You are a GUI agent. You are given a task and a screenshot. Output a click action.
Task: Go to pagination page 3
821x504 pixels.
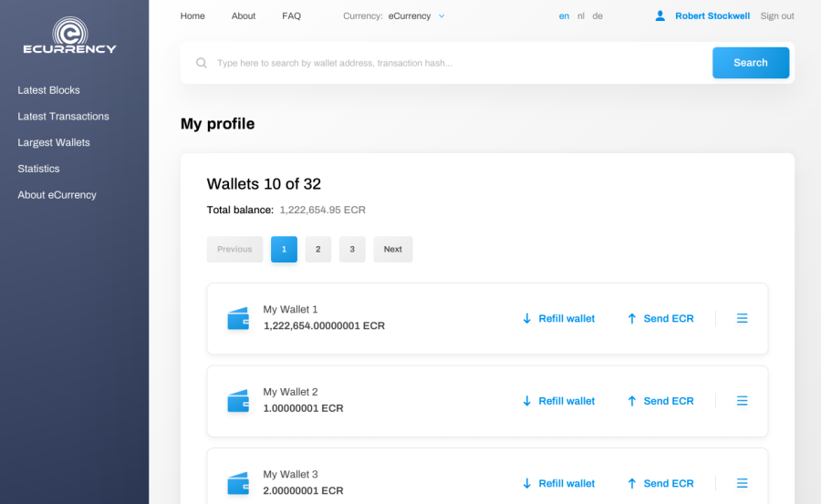[352, 249]
